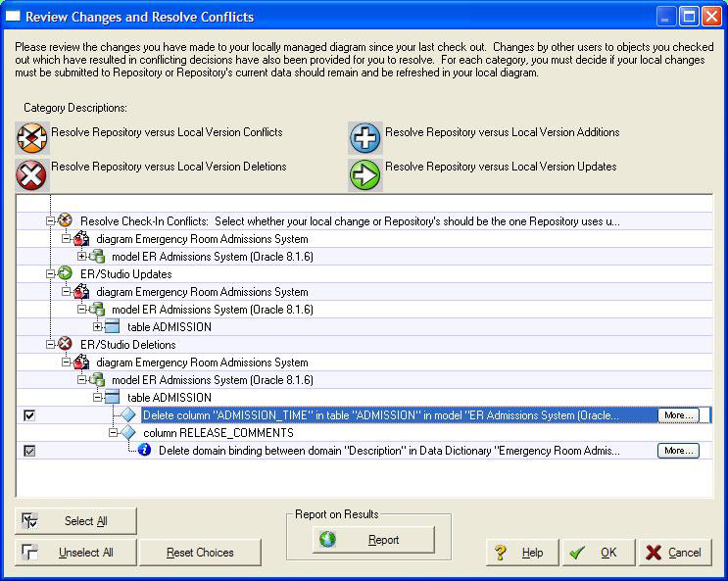Collapse model node under ER/Studio Updates
Screen dimensions: 728x581
[82, 310]
